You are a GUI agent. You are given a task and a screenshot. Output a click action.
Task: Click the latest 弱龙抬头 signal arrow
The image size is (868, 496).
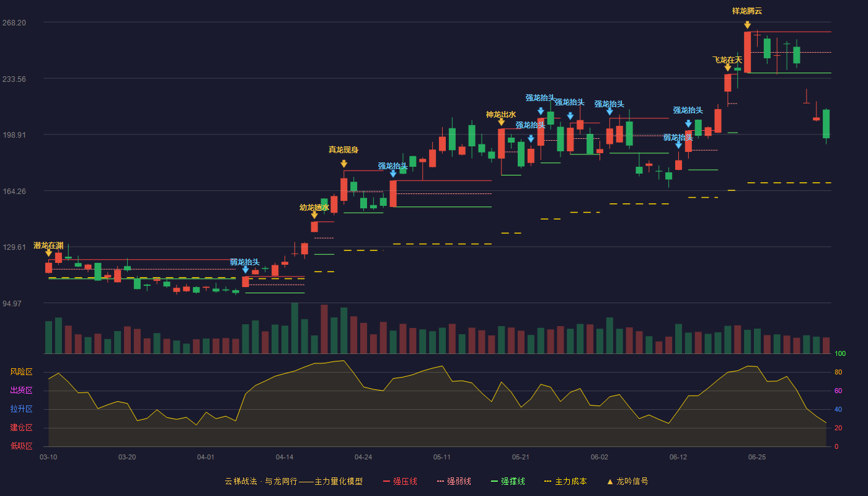678,145
